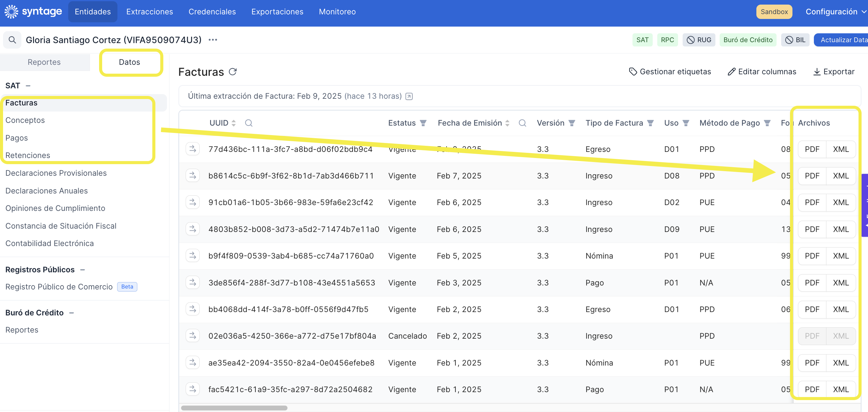
Task: Download XML for invoice b8614c5c
Action: (x=841, y=176)
